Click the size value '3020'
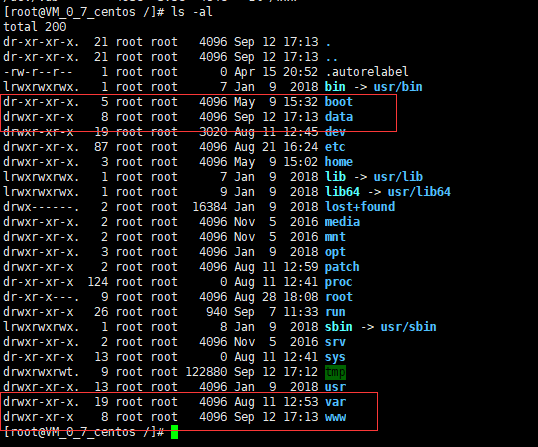Image resolution: width=538 pixels, height=447 pixels. point(213,132)
